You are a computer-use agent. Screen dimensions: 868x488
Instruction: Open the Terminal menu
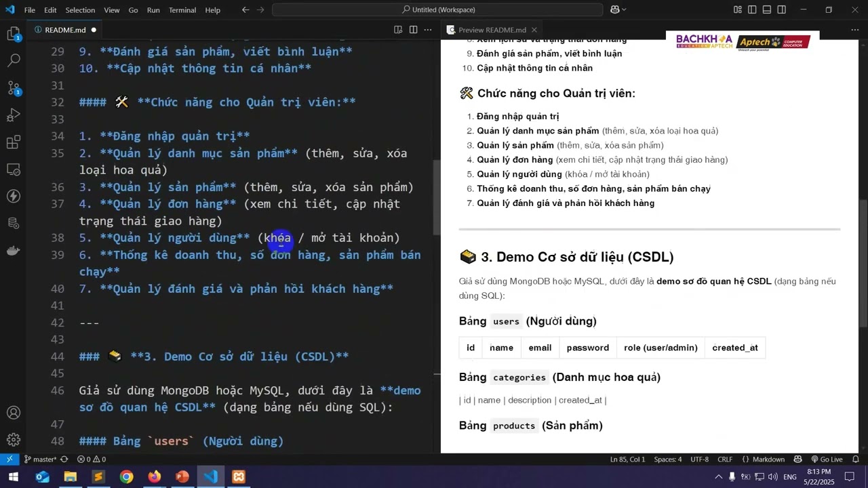(x=182, y=10)
